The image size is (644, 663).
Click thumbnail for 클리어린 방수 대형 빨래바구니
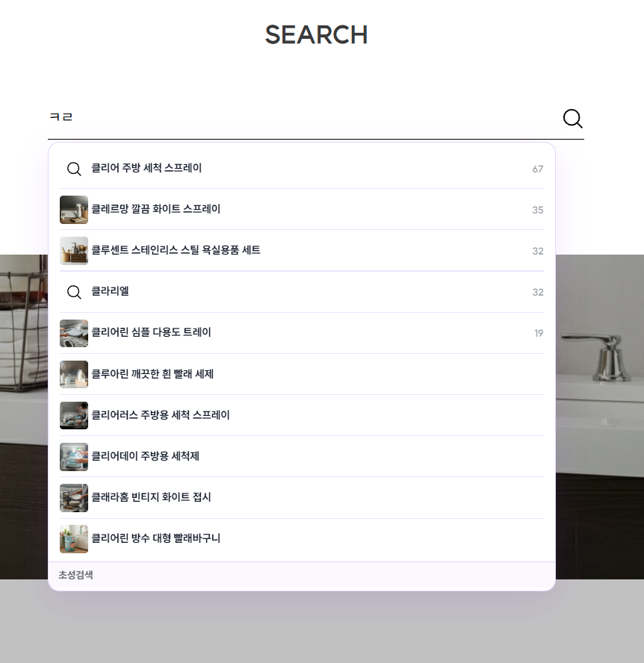[x=74, y=538]
